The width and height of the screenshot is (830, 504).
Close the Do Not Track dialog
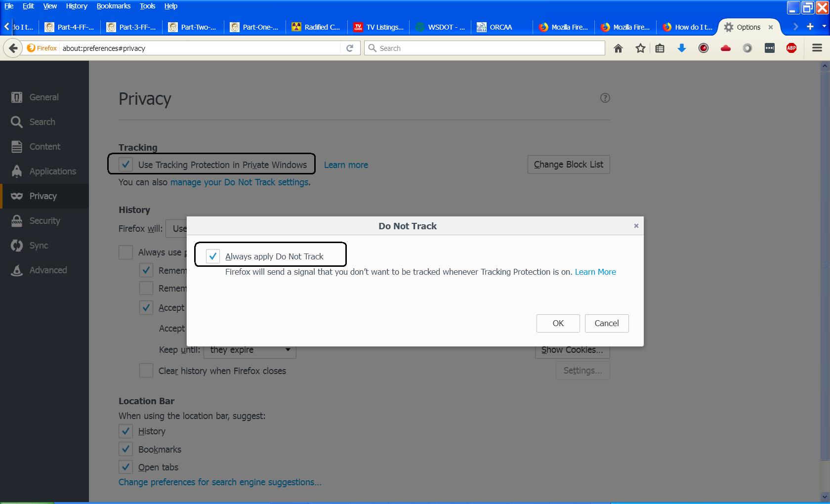pos(636,226)
